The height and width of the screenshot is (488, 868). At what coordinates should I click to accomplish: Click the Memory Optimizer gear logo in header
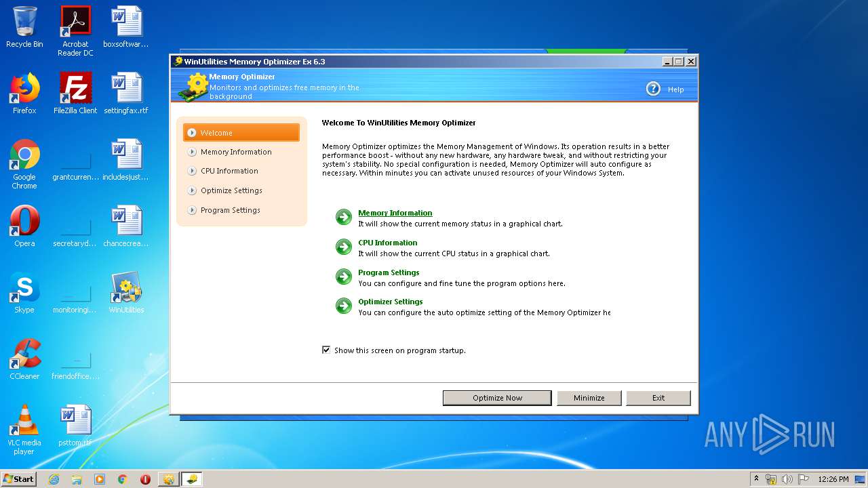194,87
